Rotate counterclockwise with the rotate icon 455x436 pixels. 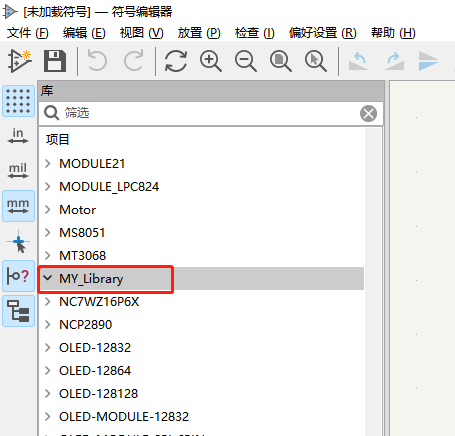coord(359,61)
